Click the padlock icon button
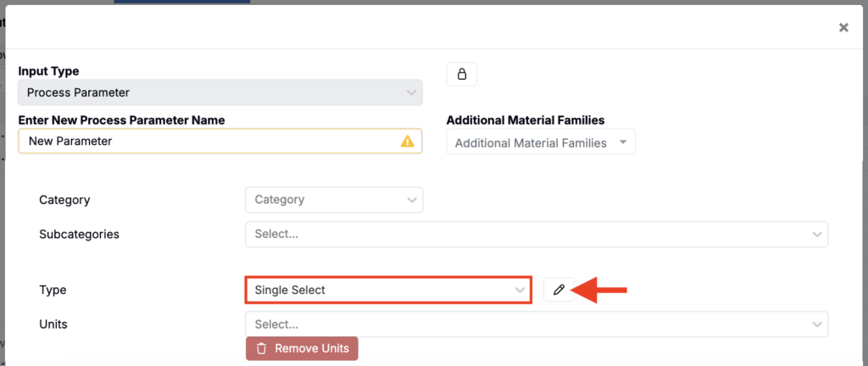 (x=462, y=75)
